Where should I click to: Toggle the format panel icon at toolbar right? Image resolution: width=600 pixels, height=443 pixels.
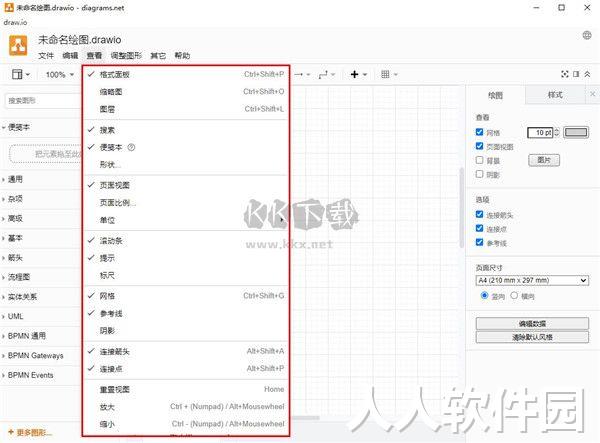point(576,74)
